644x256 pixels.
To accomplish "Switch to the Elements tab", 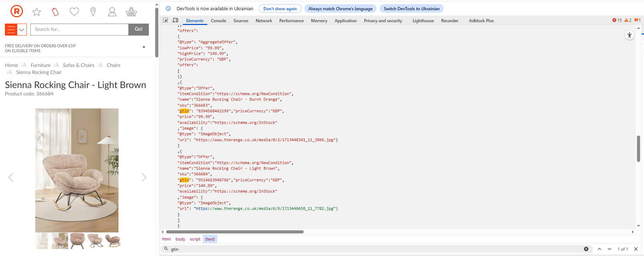I will [x=195, y=21].
